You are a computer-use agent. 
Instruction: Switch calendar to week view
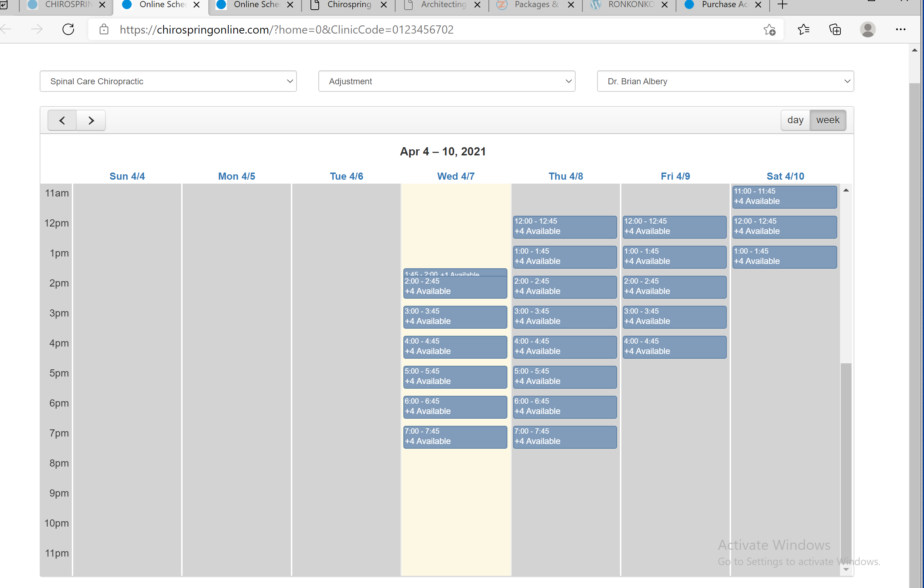click(x=828, y=120)
